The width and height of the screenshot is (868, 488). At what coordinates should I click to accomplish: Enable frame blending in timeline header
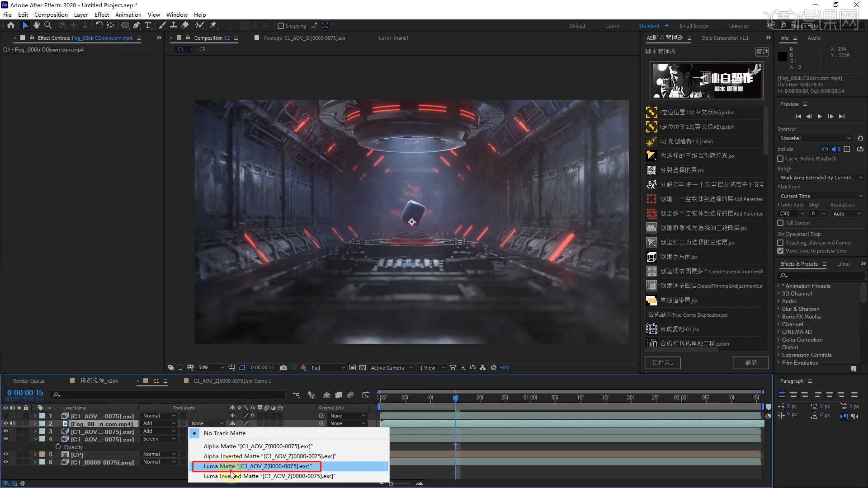(x=338, y=395)
